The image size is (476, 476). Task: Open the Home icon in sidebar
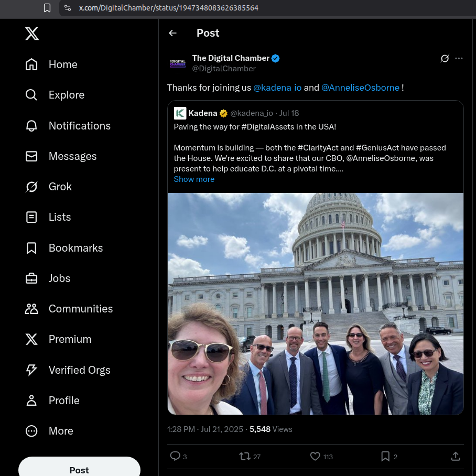tap(31, 64)
